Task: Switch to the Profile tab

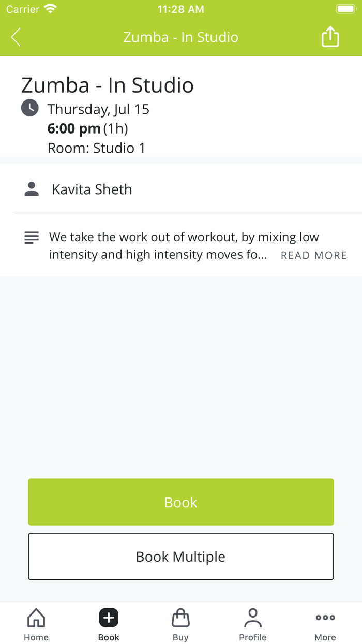Action: (x=253, y=624)
